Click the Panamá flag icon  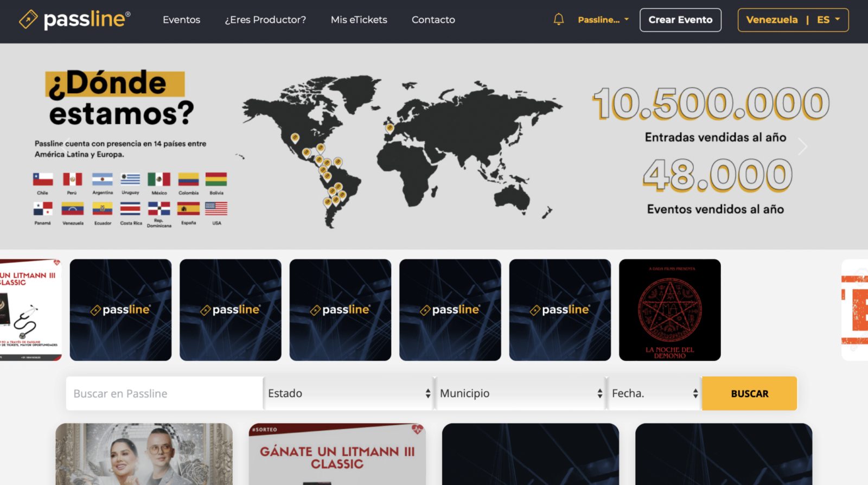[43, 209]
